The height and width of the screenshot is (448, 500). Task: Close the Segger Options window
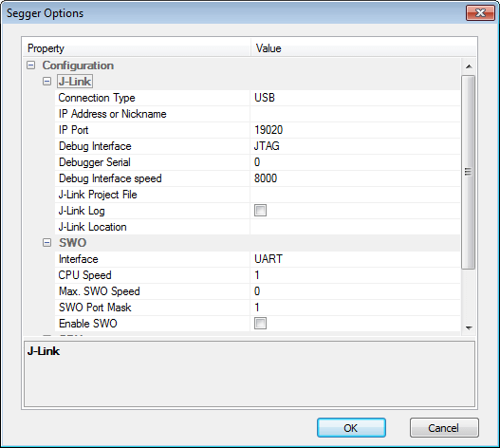pyautogui.click(x=480, y=13)
